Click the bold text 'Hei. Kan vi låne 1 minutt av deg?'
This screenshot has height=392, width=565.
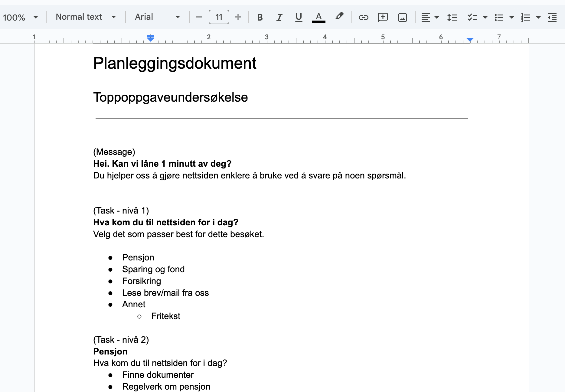click(x=162, y=164)
